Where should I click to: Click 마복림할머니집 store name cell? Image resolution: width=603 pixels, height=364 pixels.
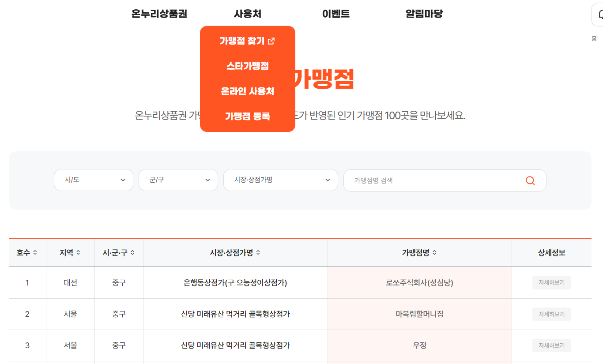(x=420, y=314)
